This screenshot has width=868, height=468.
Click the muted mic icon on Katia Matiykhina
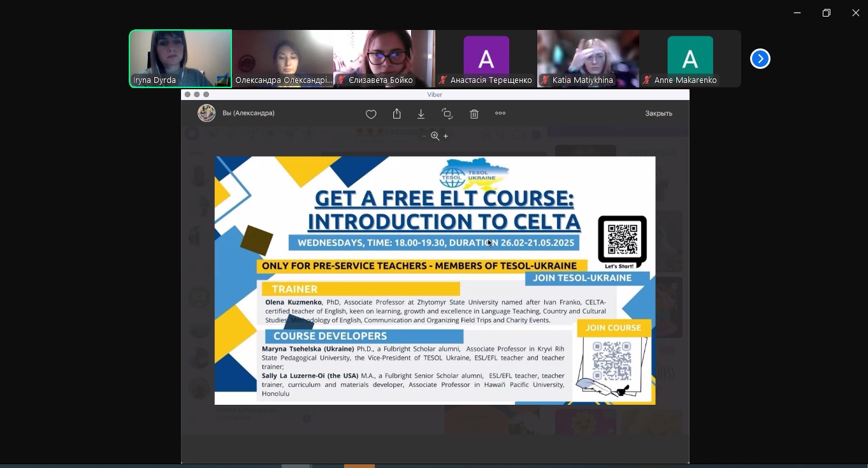[x=545, y=80]
